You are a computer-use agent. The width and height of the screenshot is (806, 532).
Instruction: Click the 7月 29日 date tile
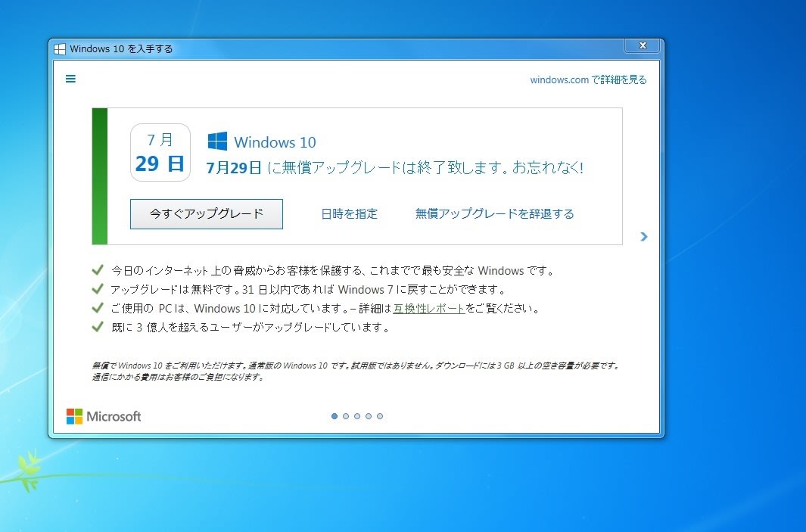click(160, 153)
